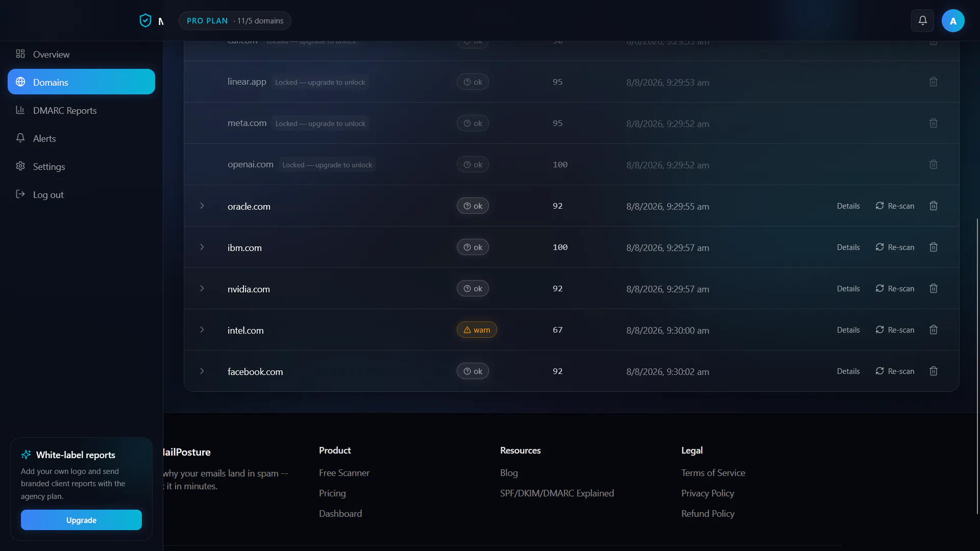Click the ok status badge for meta.com
Viewport: 980px width, 551px height.
click(473, 123)
